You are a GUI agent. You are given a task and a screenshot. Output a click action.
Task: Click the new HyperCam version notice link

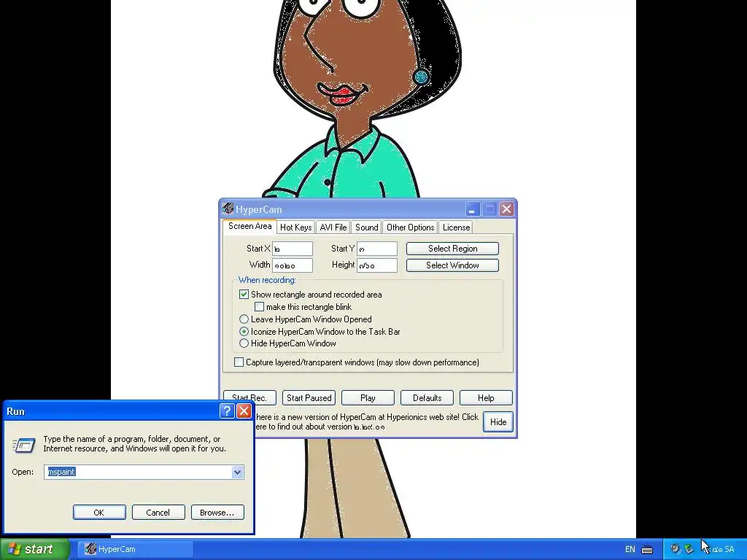pos(367,422)
